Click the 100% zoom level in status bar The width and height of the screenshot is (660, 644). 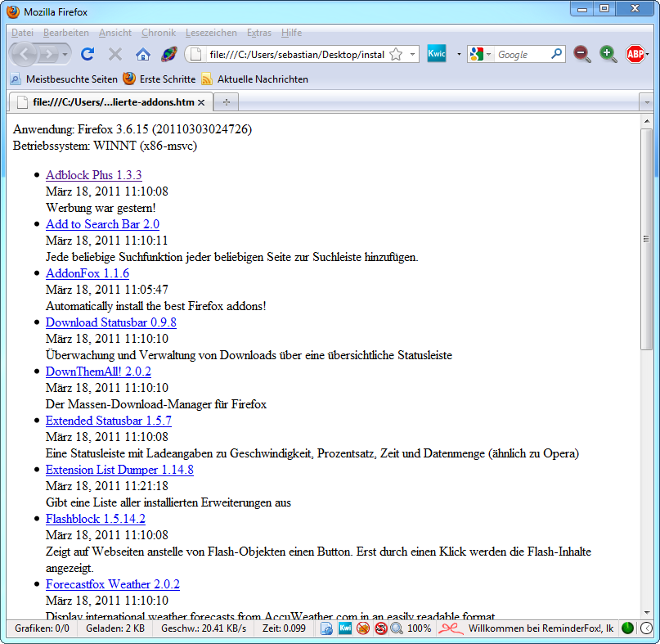point(420,628)
